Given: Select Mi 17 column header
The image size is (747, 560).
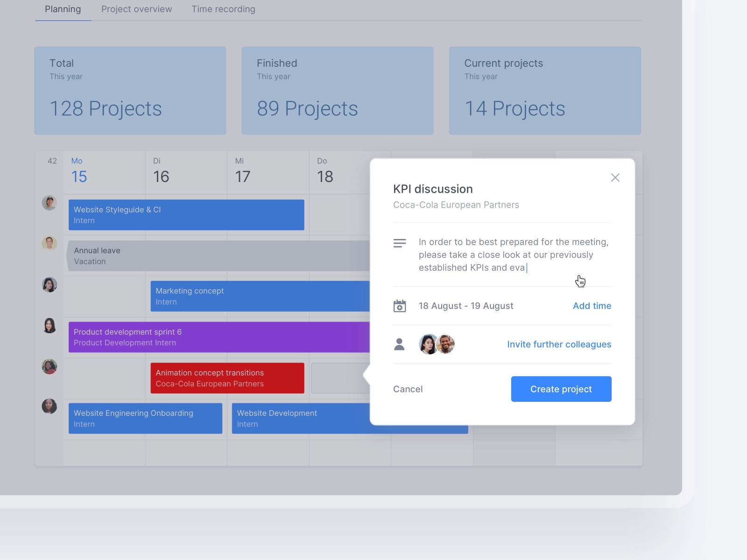Looking at the screenshot, I should pyautogui.click(x=268, y=172).
